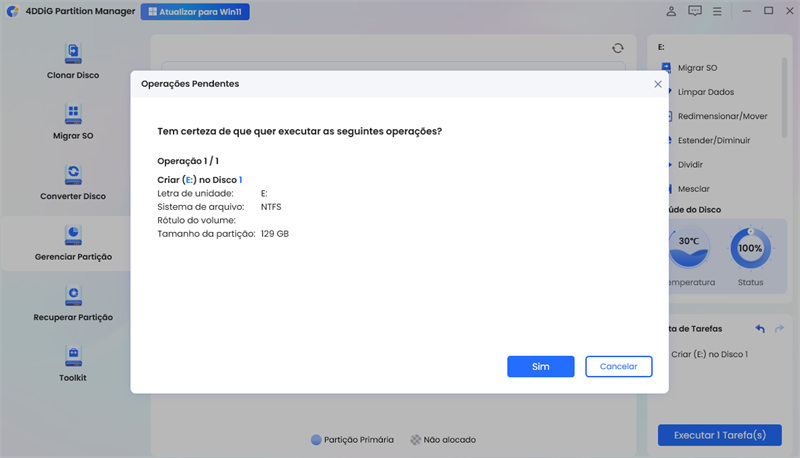Select Criar (E:) no Disco 1 task
The image size is (800, 458).
pos(708,354)
